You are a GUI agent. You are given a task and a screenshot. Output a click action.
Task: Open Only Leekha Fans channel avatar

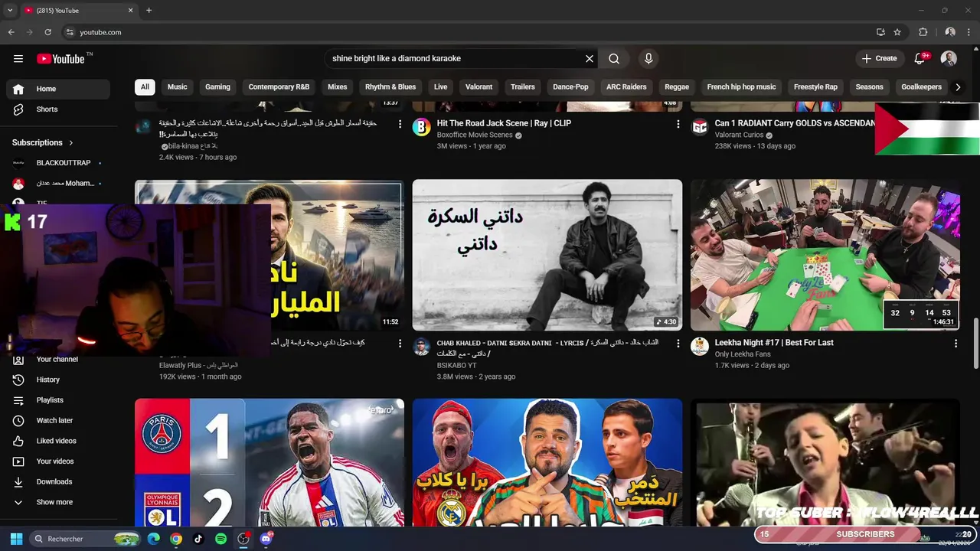click(x=700, y=347)
